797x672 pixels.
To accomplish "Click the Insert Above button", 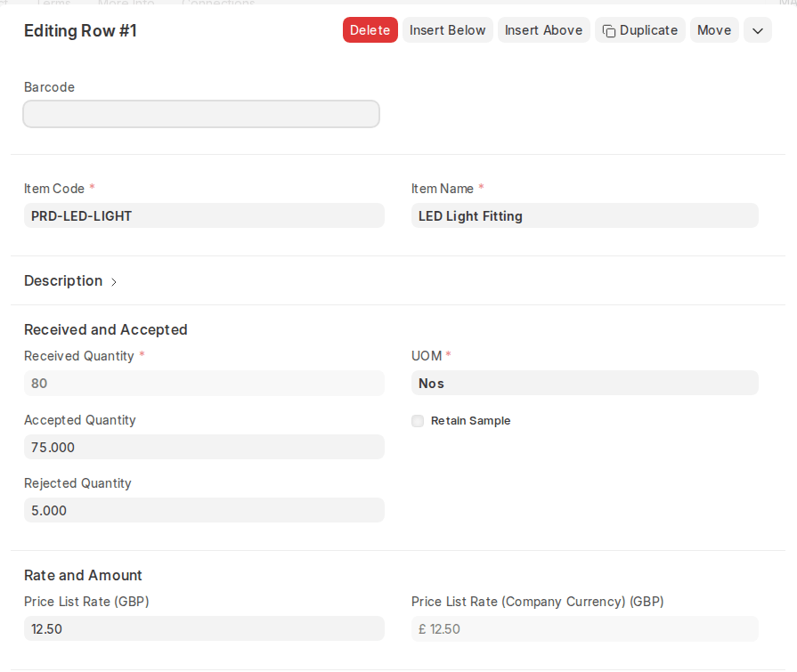I will [543, 30].
